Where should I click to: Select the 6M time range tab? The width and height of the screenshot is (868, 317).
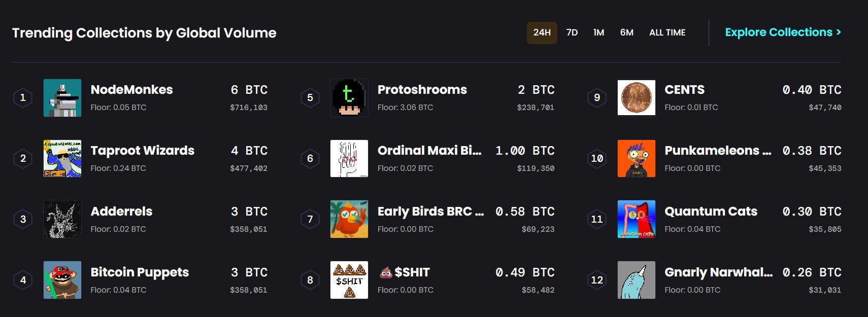click(x=627, y=33)
